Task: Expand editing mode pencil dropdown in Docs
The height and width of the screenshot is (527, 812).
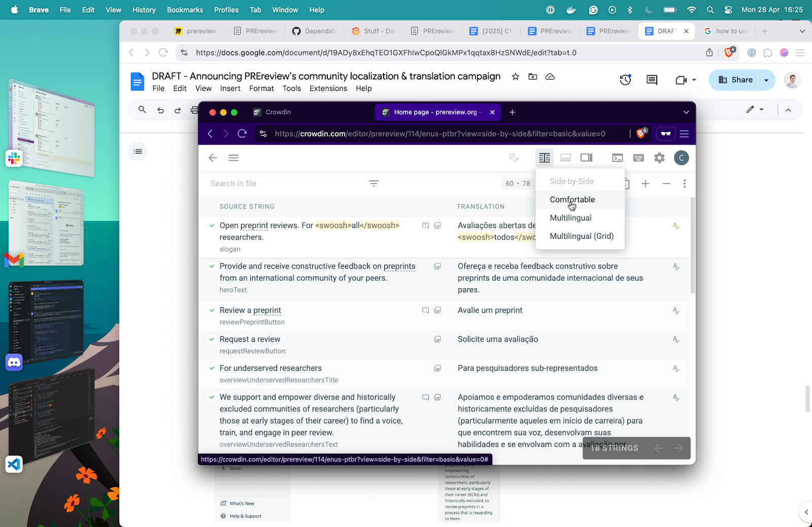Action: tap(761, 110)
